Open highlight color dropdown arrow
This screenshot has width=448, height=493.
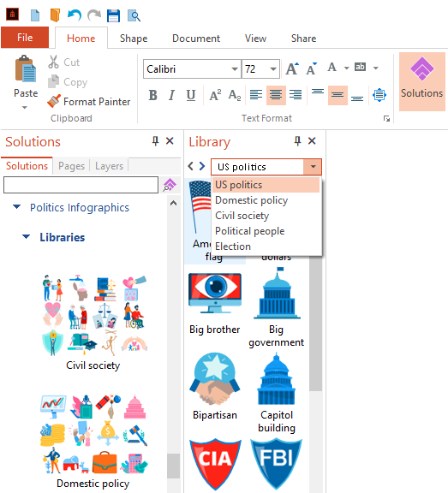[376, 68]
